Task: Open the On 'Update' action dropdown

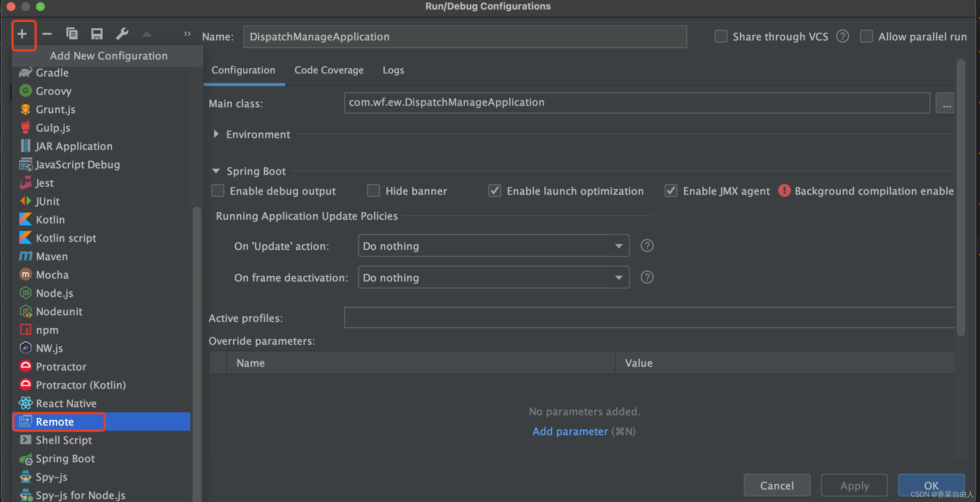Action: (x=493, y=246)
